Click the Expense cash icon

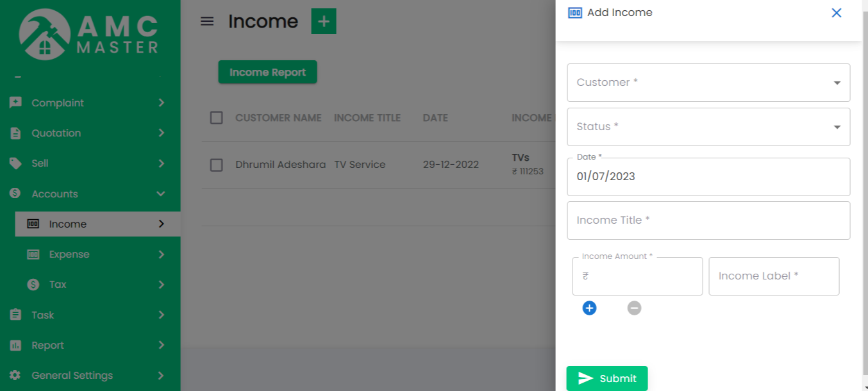35,254
